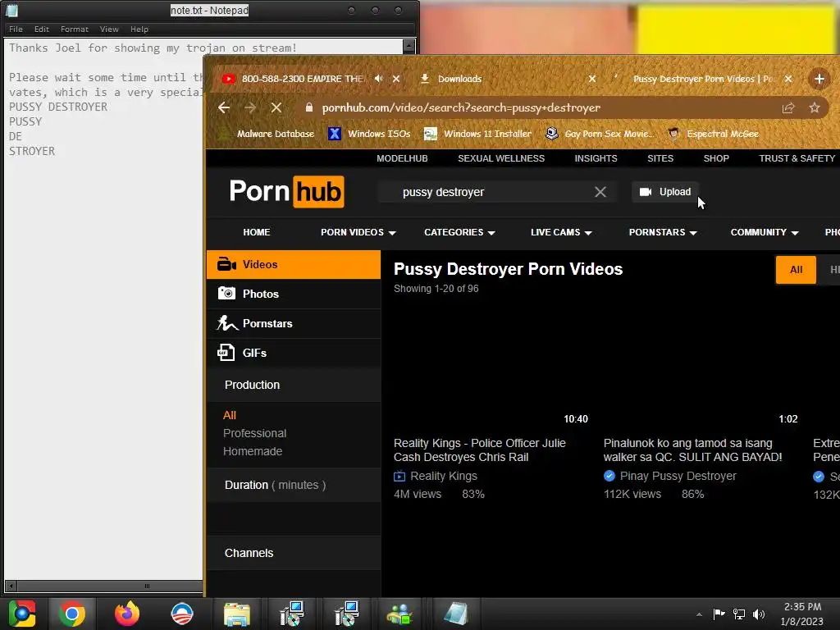Select the All production filter
840x630 pixels.
tap(230, 415)
